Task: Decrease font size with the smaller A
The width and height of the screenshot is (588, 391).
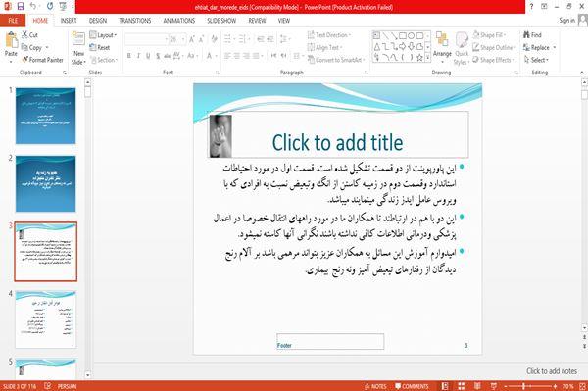Action: click(x=201, y=39)
